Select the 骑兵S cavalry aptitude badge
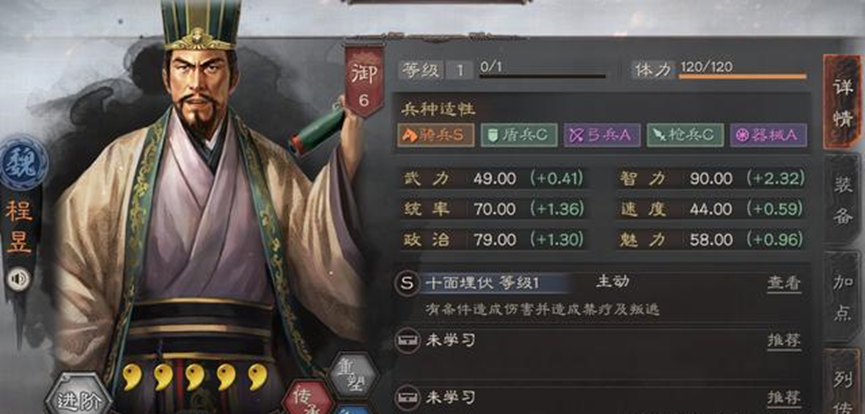865x414 pixels. (436, 135)
